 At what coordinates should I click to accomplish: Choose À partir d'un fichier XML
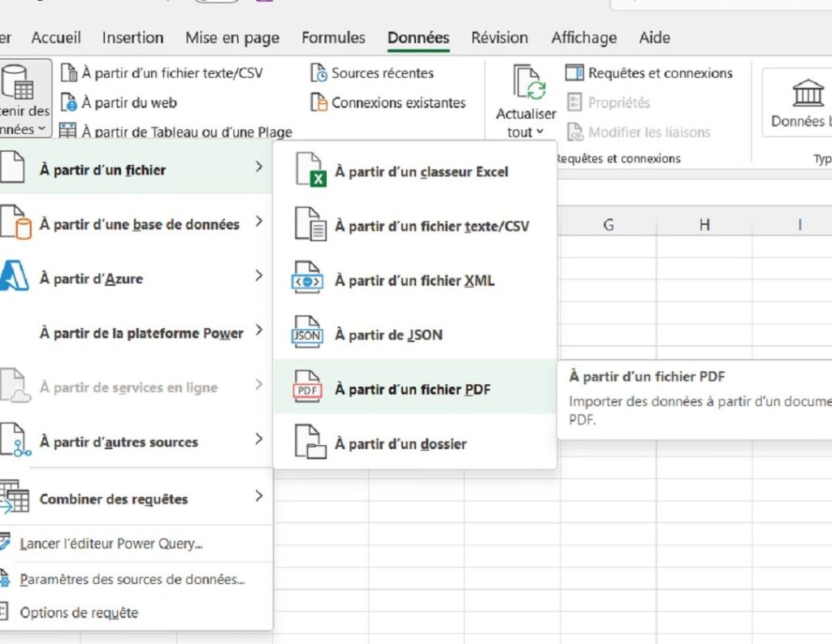pos(415,280)
